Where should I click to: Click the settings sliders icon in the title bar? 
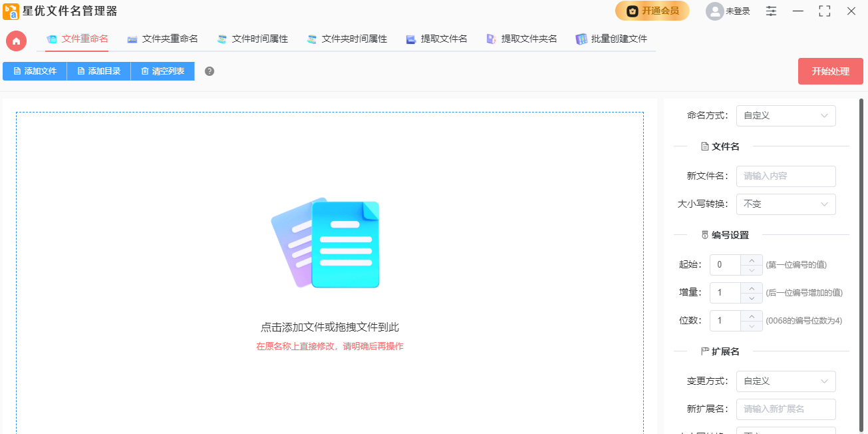pos(771,11)
